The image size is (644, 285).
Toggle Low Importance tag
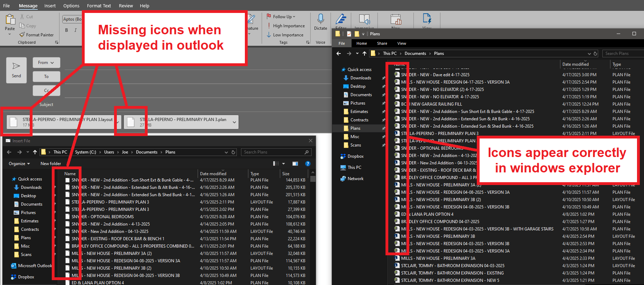click(285, 35)
